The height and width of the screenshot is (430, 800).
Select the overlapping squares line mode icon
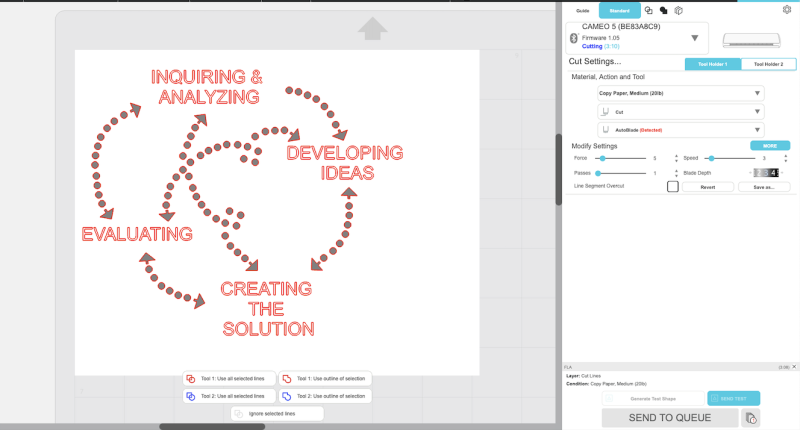(648, 10)
